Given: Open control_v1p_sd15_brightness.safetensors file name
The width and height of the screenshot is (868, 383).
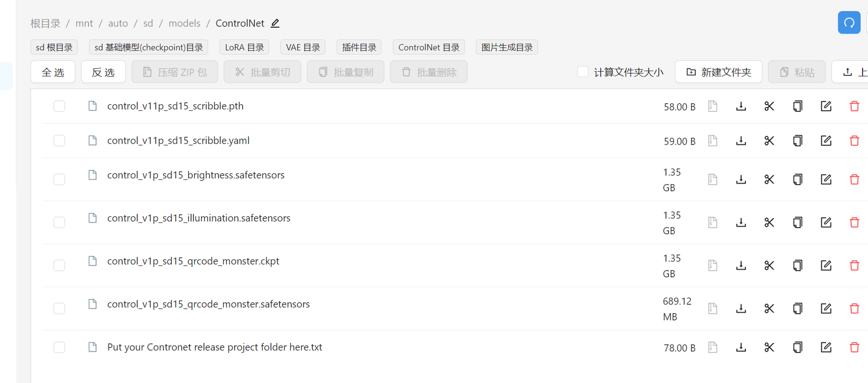Looking at the screenshot, I should click(196, 175).
